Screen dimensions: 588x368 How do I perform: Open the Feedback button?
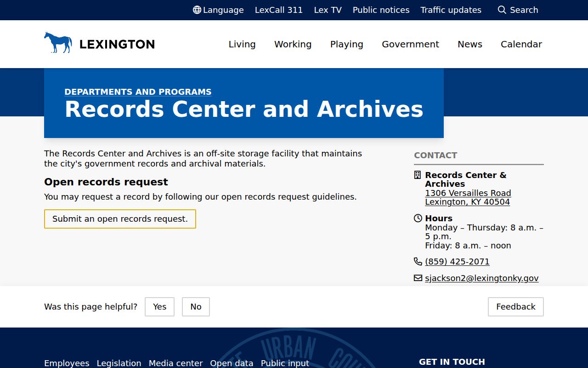tap(516, 307)
